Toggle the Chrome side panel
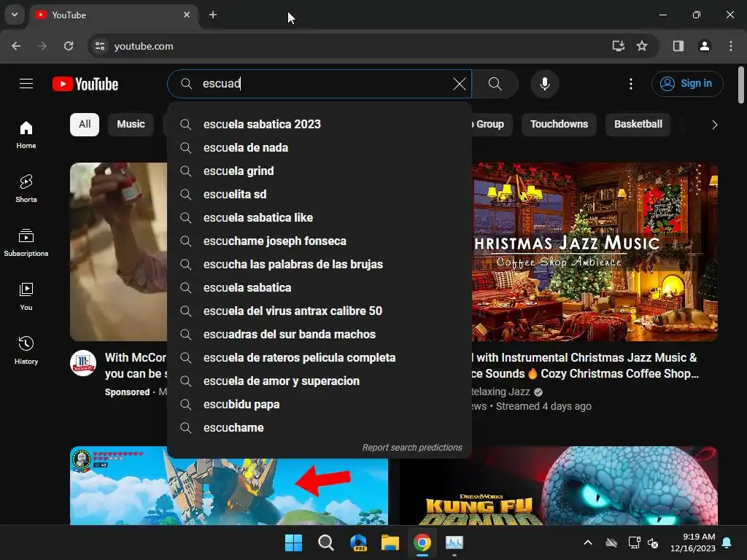This screenshot has height=560, width=747. pos(678,46)
